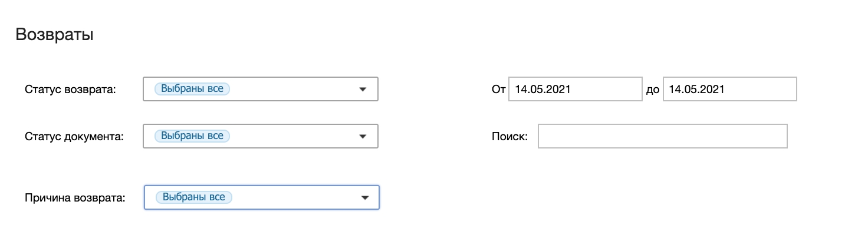The width and height of the screenshot is (868, 251).
Task: Click the Статус возврата dropdown arrow
Action: [x=363, y=90]
